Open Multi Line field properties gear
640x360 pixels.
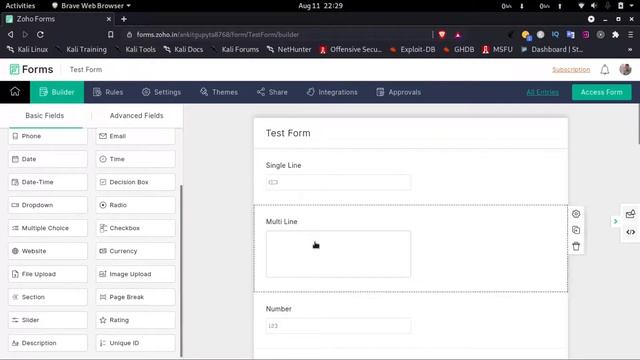576,214
